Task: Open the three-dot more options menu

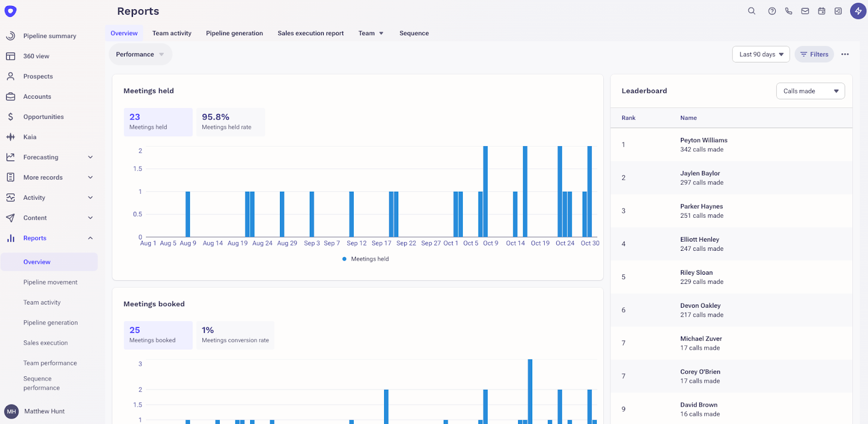Action: click(845, 54)
